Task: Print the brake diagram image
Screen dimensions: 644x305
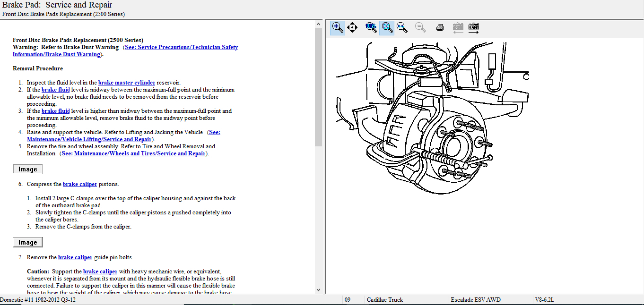Action: click(x=440, y=27)
